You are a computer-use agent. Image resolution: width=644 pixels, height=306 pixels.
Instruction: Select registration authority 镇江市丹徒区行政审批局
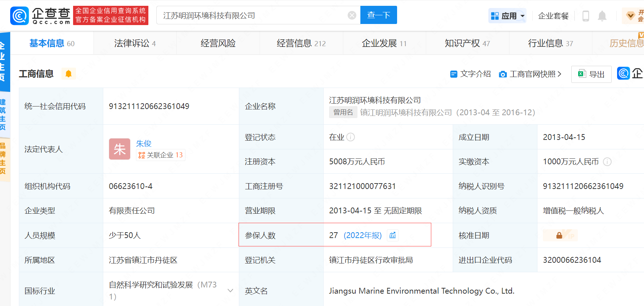coord(371,260)
